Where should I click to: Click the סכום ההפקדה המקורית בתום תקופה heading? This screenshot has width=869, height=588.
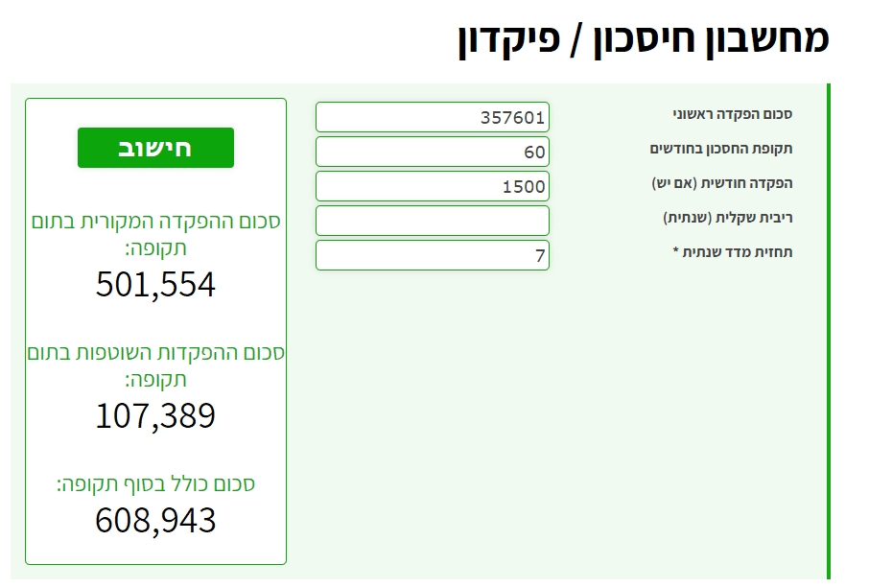(155, 235)
